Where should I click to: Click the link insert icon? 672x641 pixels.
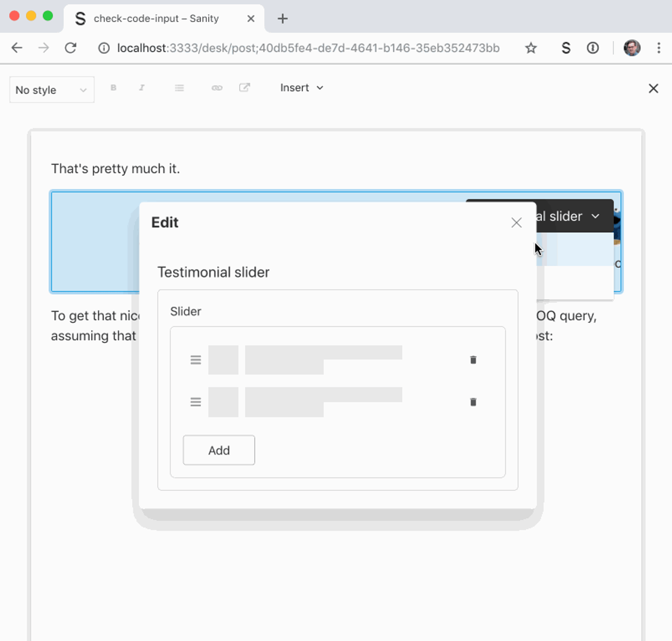[217, 88]
